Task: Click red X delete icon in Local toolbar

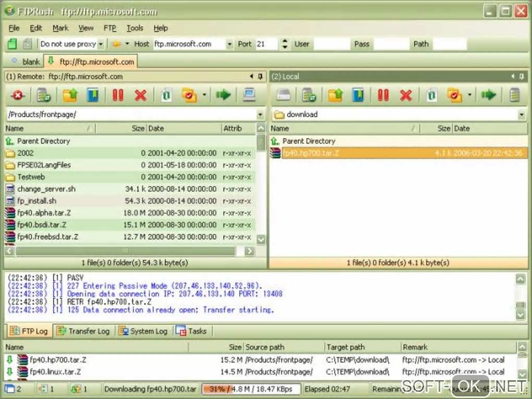Action: point(406,95)
